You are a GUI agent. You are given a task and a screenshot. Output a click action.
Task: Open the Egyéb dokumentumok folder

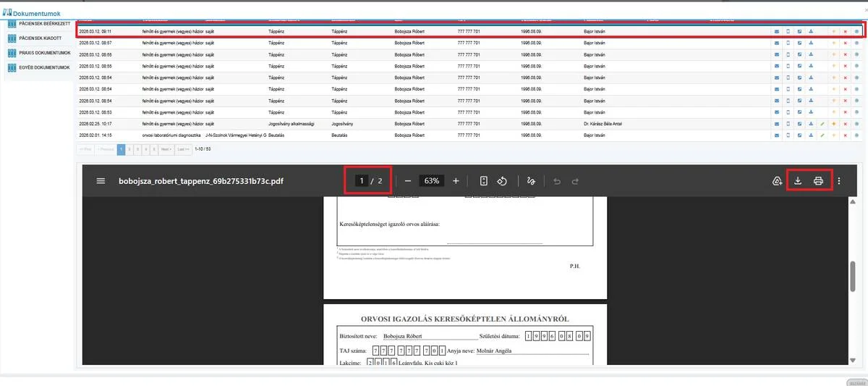click(39, 68)
